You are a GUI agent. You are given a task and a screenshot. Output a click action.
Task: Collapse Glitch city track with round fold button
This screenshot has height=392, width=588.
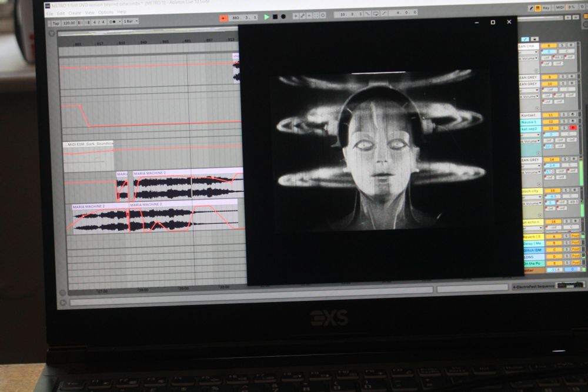(x=540, y=215)
